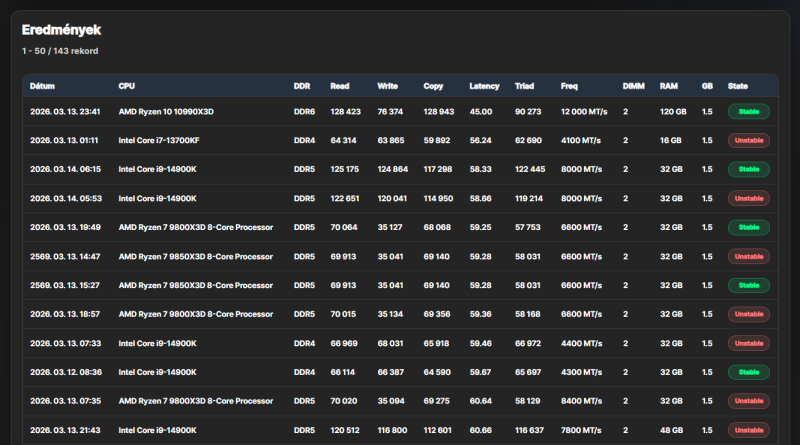Screen dimensions: 800x445
Task: Click date 2026. 03. 14. 05:53
Action: [66, 198]
